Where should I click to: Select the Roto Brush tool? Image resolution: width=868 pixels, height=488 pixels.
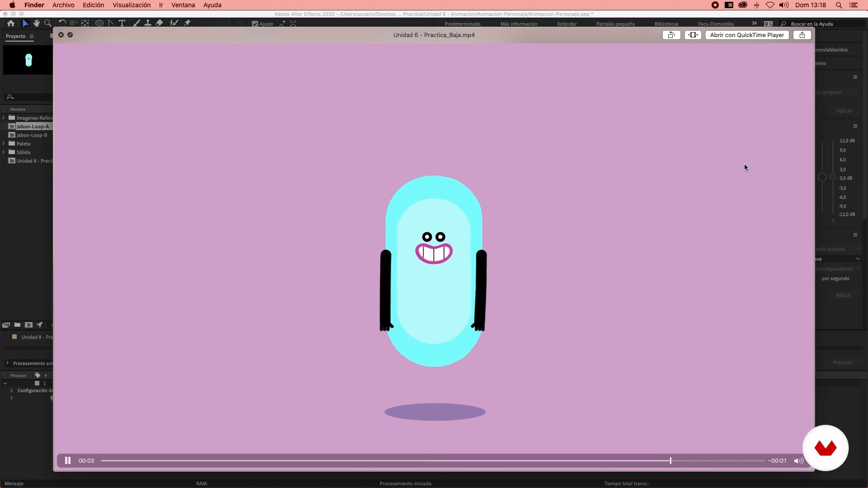[174, 23]
